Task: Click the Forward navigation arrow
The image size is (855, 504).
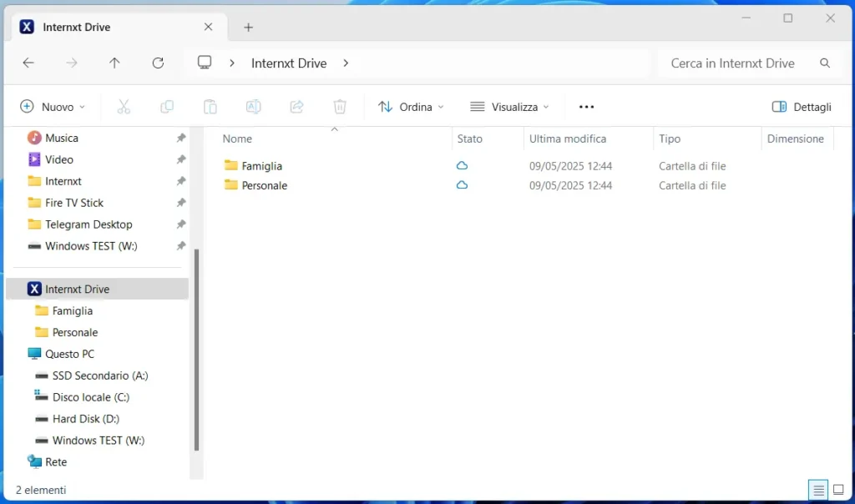Action: [72, 63]
